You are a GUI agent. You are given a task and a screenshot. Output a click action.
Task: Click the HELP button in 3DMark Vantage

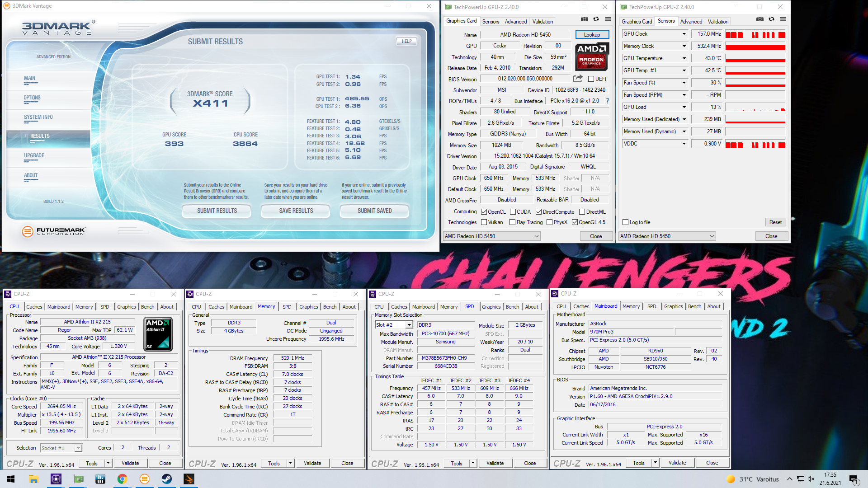pyautogui.click(x=406, y=41)
